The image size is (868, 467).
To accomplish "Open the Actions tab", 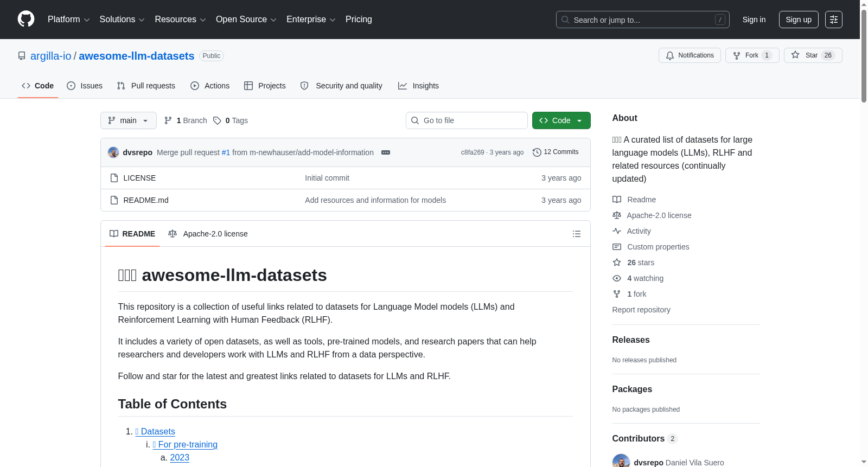I will point(210,86).
